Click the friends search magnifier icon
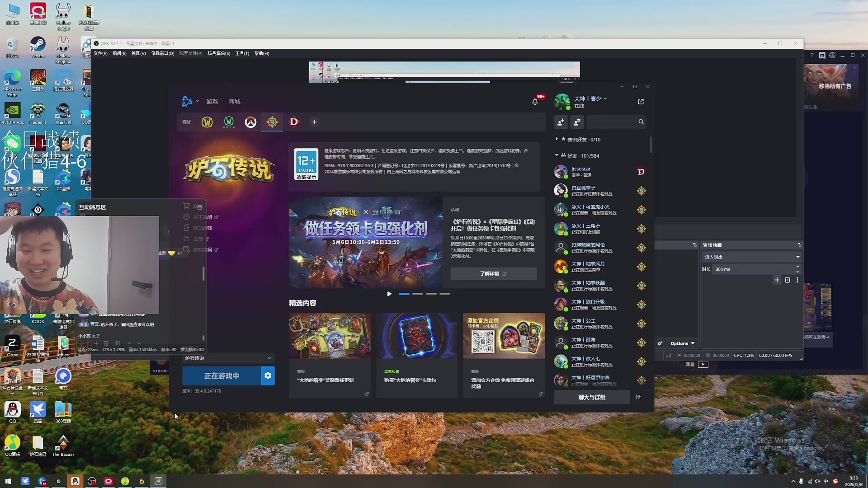Viewport: 868px width, 488px height. click(641, 122)
